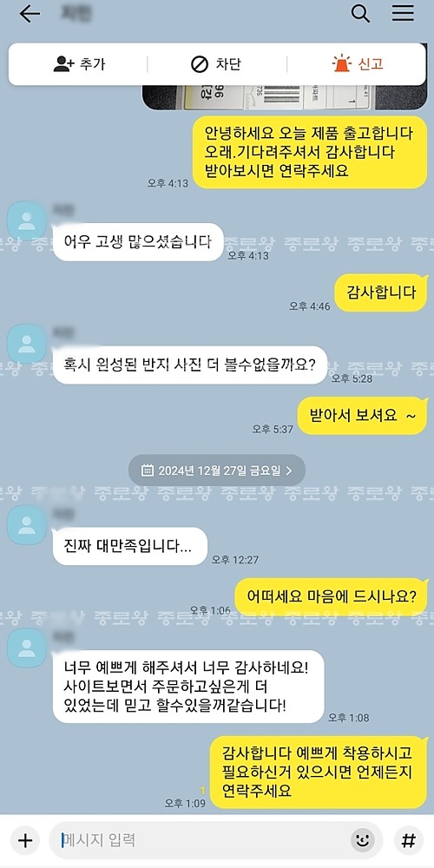Select the 감사합니다 yellow message bubble
Image resolution: width=434 pixels, height=868 pixels.
click(381, 293)
